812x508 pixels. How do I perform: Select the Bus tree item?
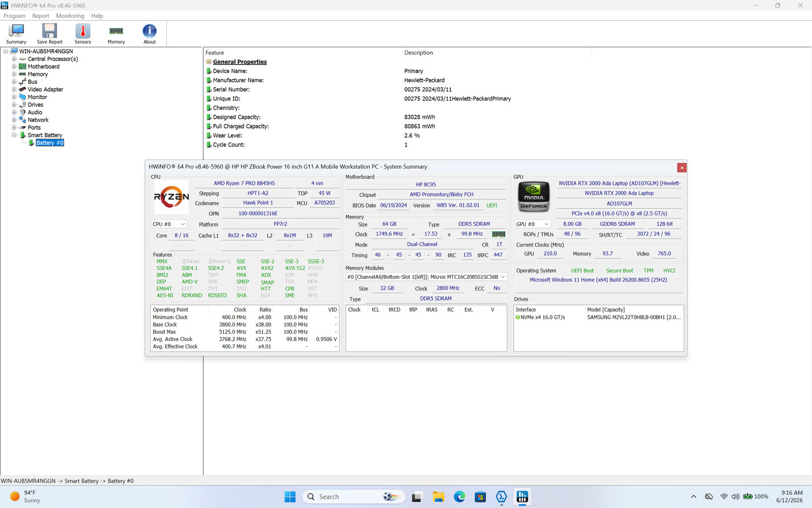point(32,82)
